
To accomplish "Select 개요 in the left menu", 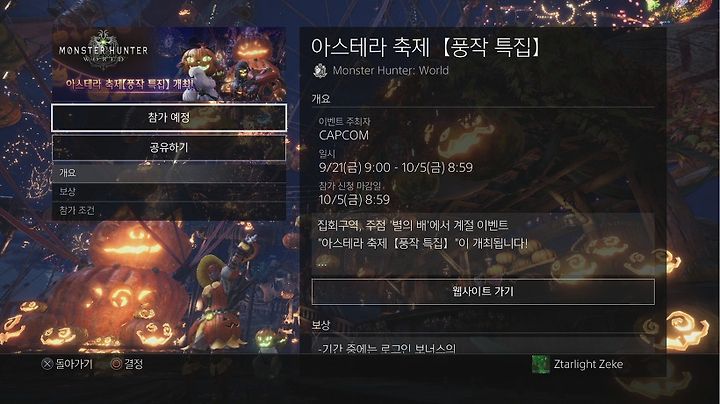I will [x=169, y=173].
